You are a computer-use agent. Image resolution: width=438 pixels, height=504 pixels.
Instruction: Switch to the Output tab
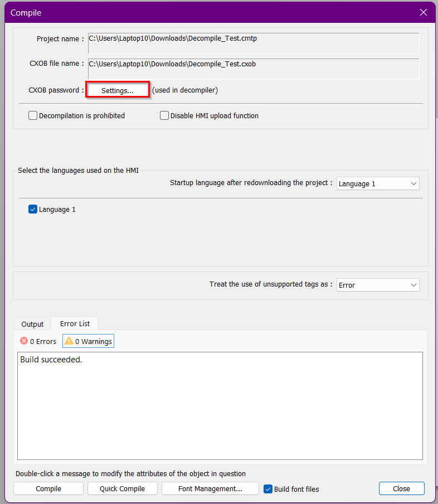coord(32,324)
